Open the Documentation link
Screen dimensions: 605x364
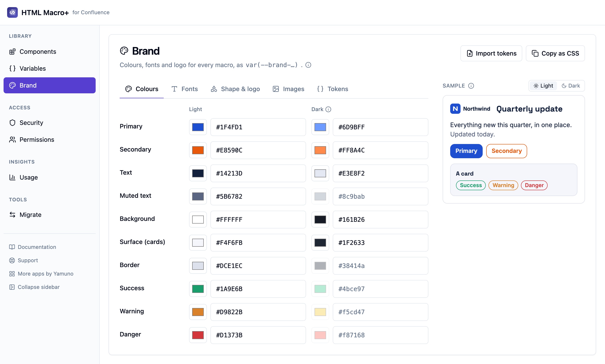click(33, 247)
